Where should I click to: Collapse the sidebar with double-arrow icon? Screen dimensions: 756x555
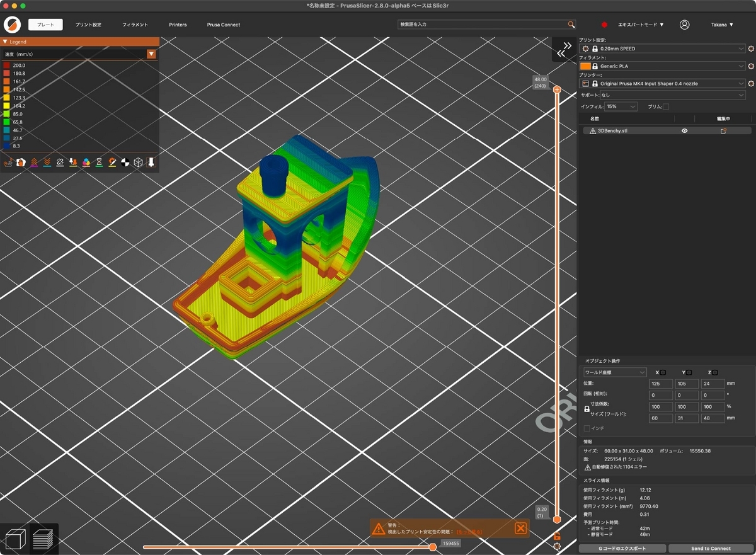564,49
